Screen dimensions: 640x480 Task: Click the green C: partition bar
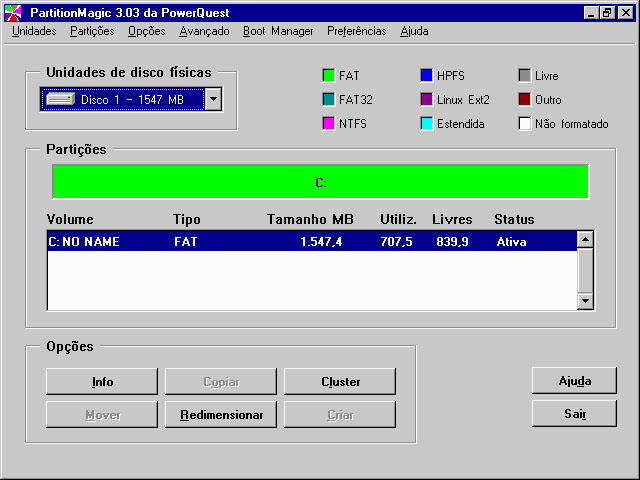320,182
